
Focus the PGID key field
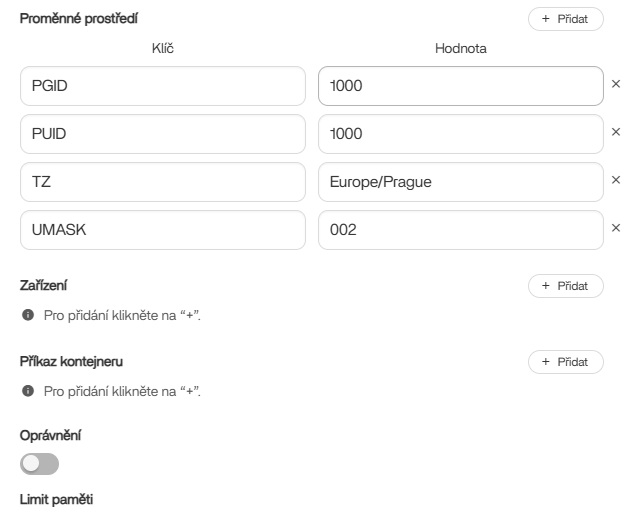point(162,86)
